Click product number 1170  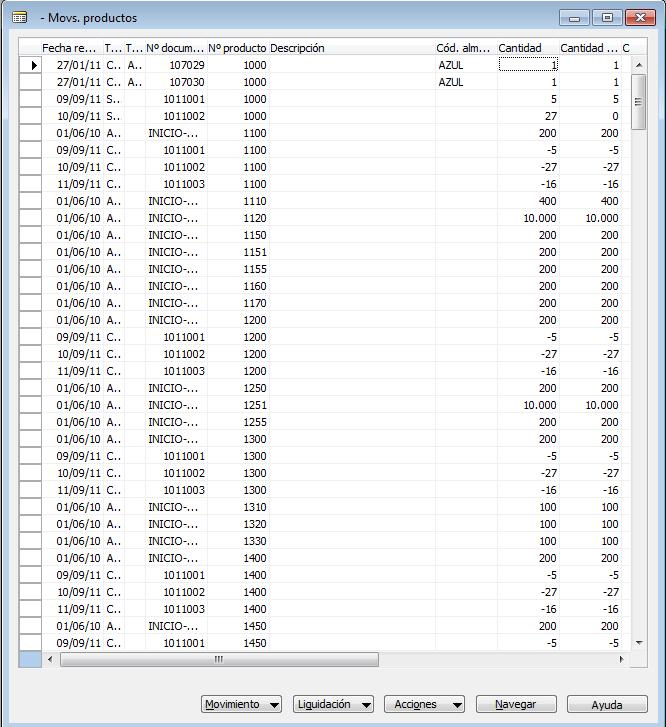pos(255,303)
